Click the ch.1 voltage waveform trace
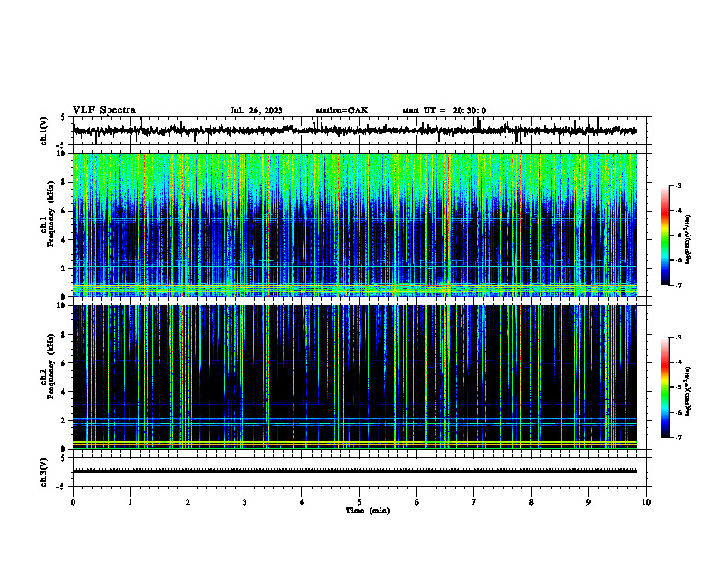This screenshot has width=728, height=563. 354,131
